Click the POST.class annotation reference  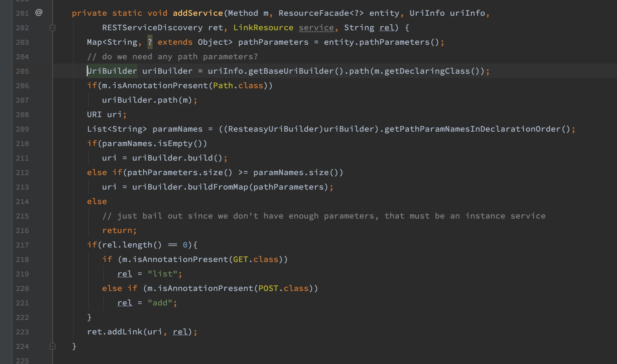(x=283, y=288)
